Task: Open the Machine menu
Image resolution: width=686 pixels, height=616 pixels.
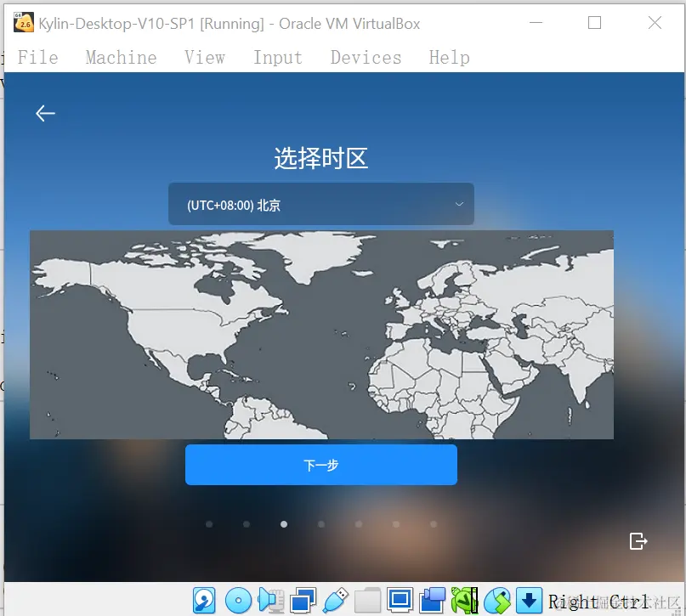Action: click(x=122, y=57)
